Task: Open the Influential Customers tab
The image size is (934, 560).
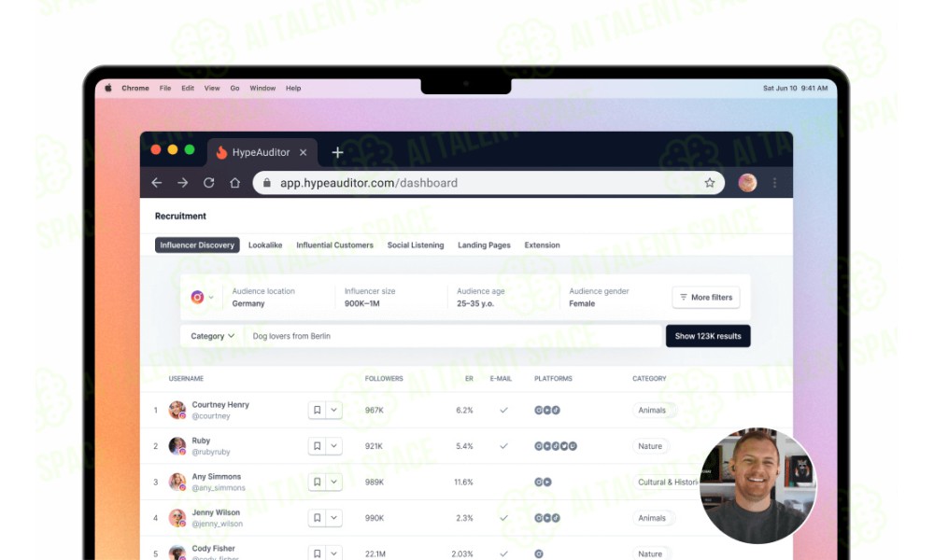Action: 334,245
